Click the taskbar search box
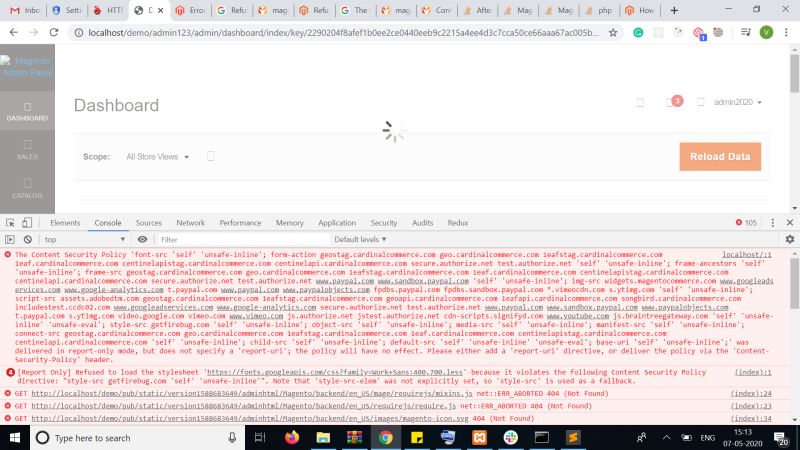The width and height of the screenshot is (800, 450). point(138,438)
